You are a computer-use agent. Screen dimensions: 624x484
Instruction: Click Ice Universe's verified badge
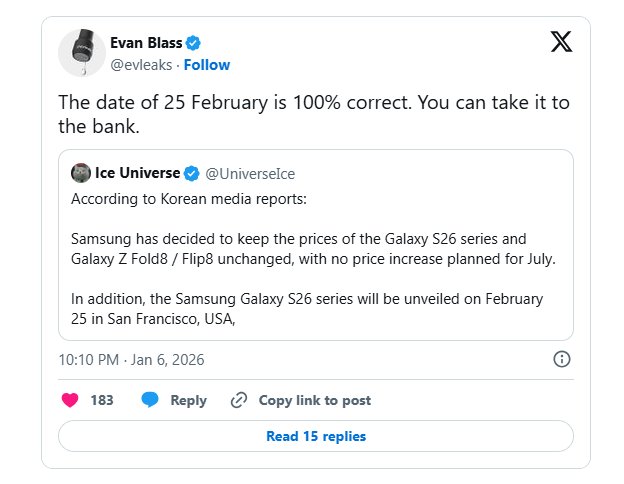coord(191,173)
